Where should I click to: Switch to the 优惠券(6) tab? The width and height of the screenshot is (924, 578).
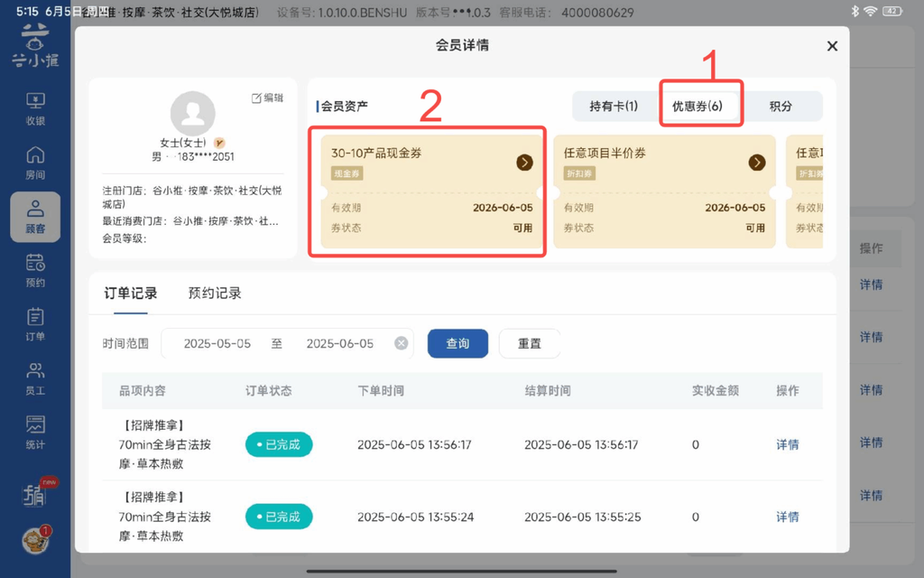(x=698, y=107)
